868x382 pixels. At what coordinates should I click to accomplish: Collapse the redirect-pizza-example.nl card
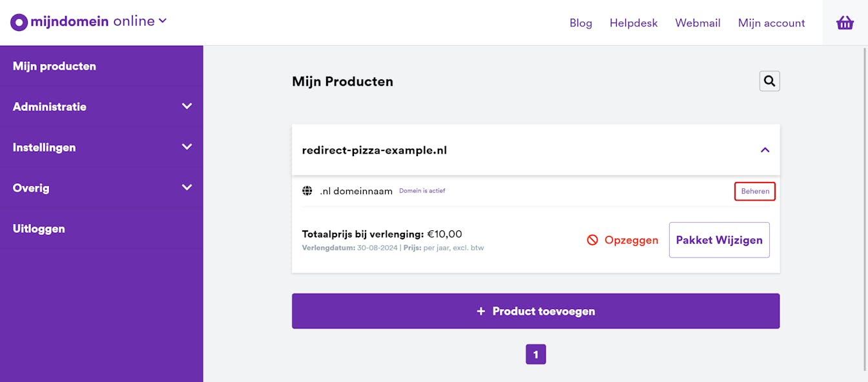click(765, 149)
